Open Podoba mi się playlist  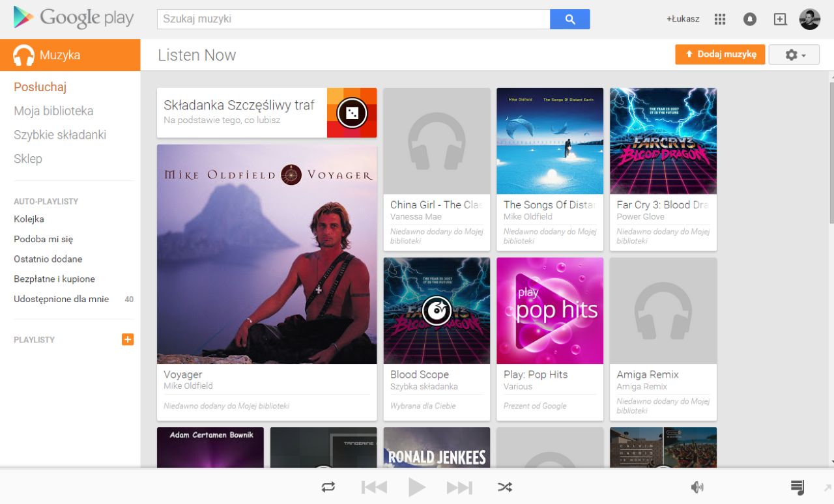tap(44, 239)
